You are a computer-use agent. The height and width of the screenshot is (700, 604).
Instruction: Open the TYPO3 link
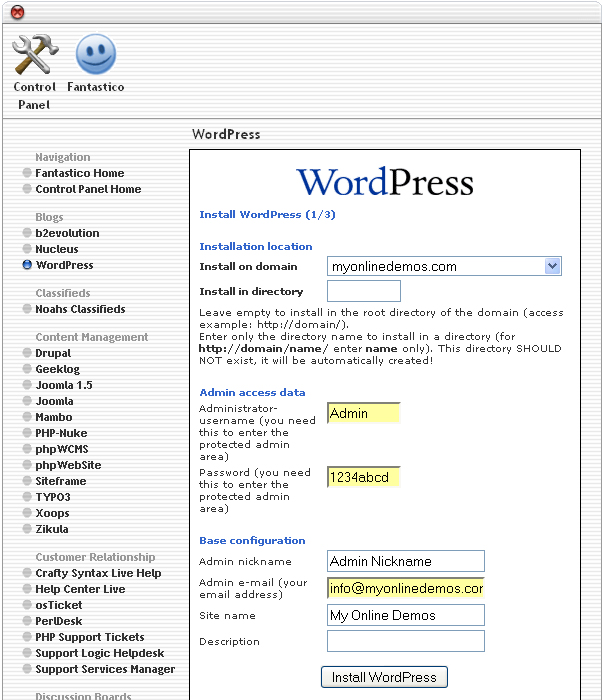pos(53,497)
